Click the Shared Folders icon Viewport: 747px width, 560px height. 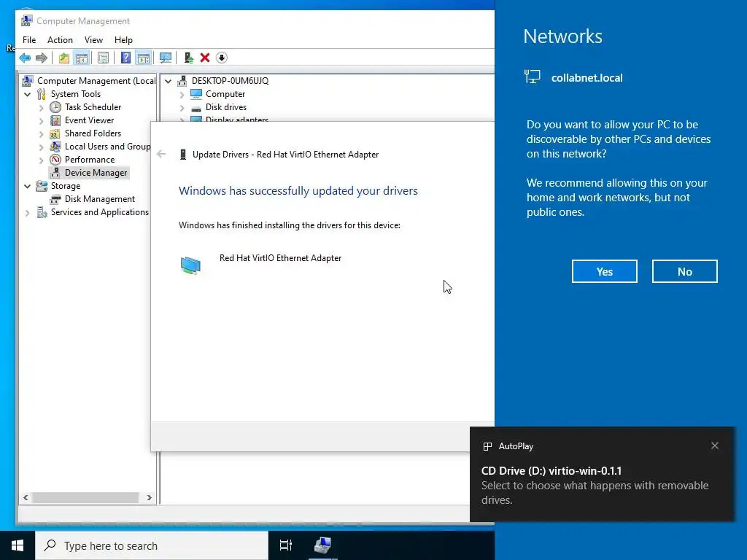pos(55,133)
